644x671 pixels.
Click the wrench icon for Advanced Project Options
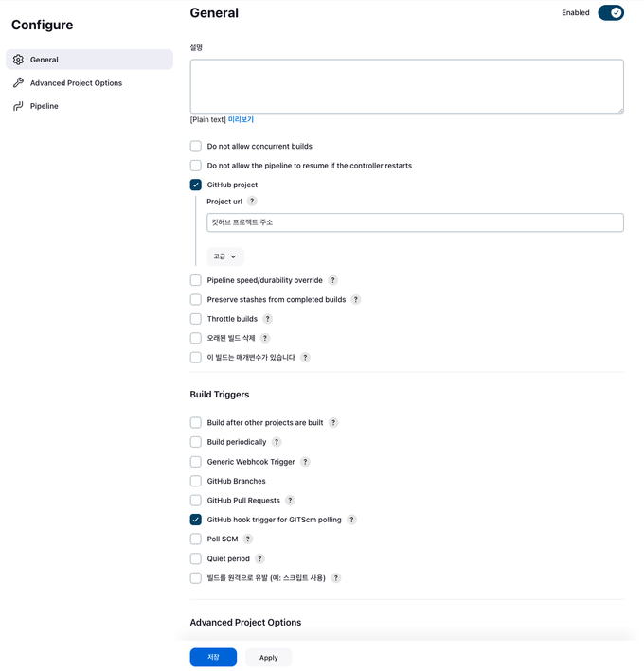(18, 82)
